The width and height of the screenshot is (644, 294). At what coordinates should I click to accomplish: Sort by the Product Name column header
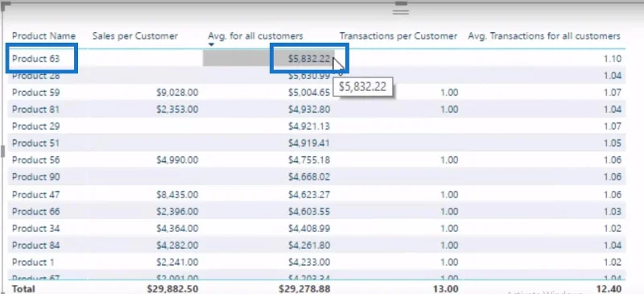pos(43,35)
